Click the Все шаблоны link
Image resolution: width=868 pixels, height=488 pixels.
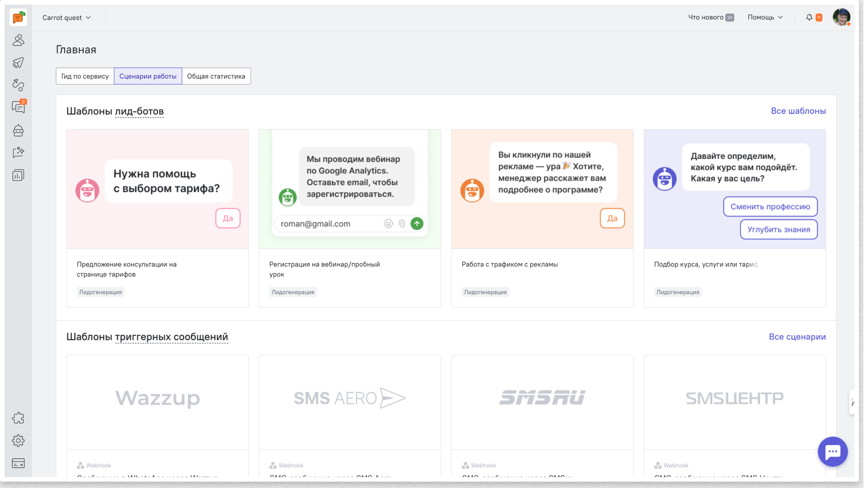pos(798,111)
